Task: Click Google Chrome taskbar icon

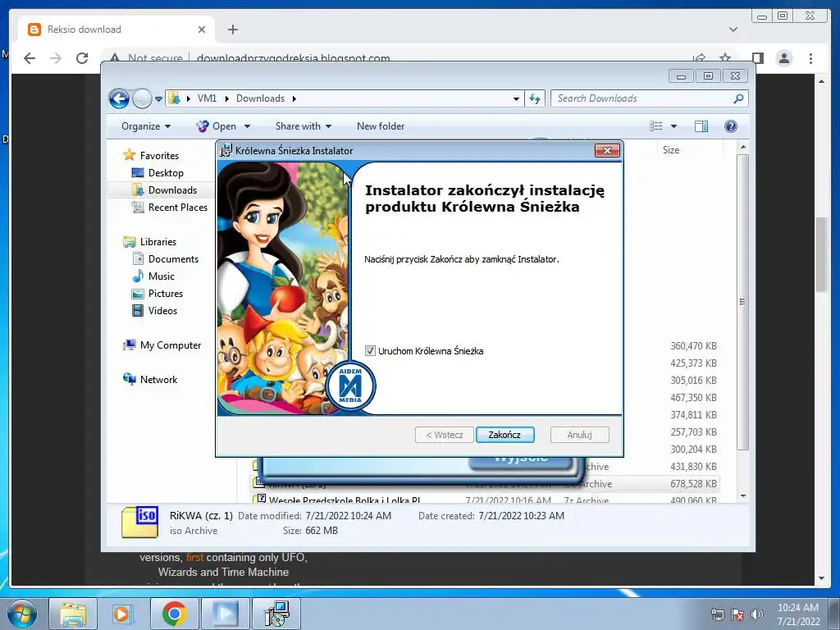Action: [x=174, y=614]
